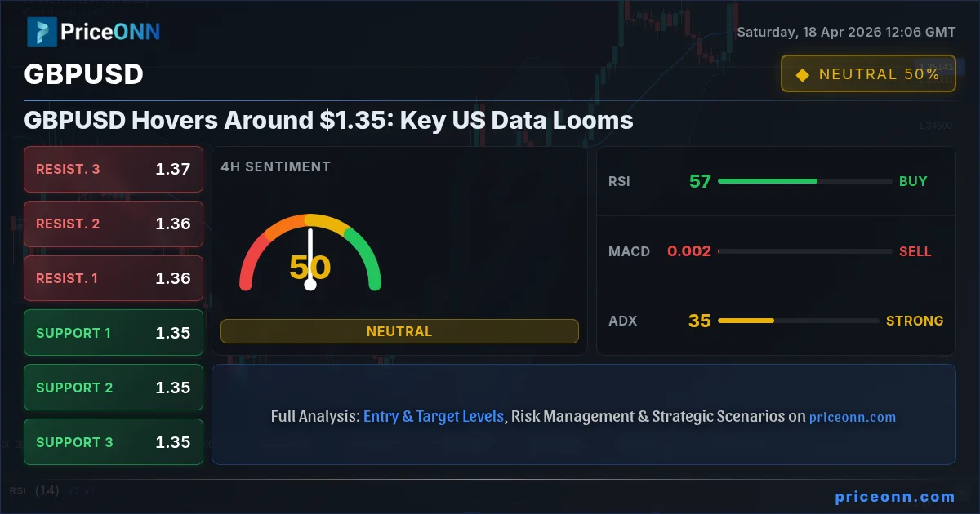Select the NEUTRAL 50% badge
980x514 pixels.
click(x=868, y=73)
